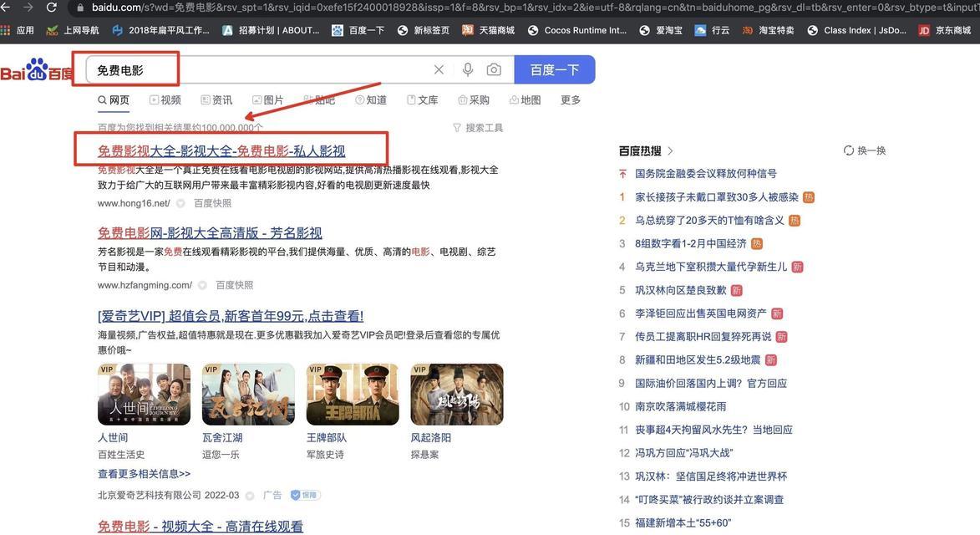Switch to the 地图 tab
Screen dimensions: 980x535
525,100
